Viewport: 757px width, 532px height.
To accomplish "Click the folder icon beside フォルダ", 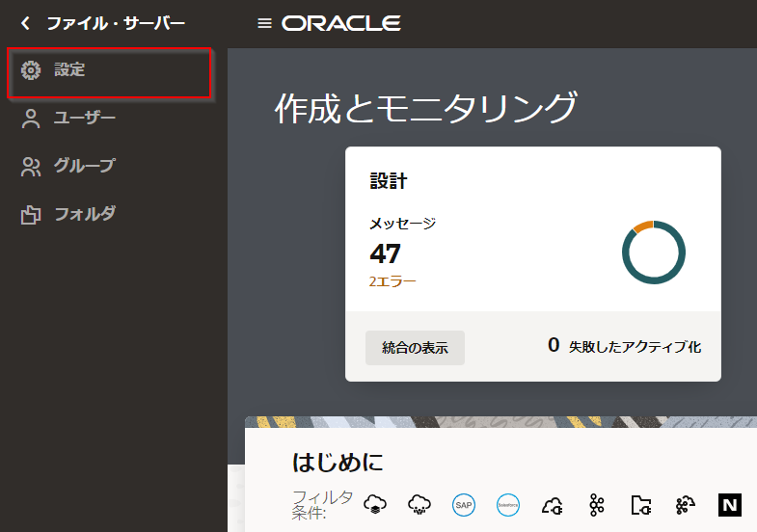I will click(x=31, y=214).
